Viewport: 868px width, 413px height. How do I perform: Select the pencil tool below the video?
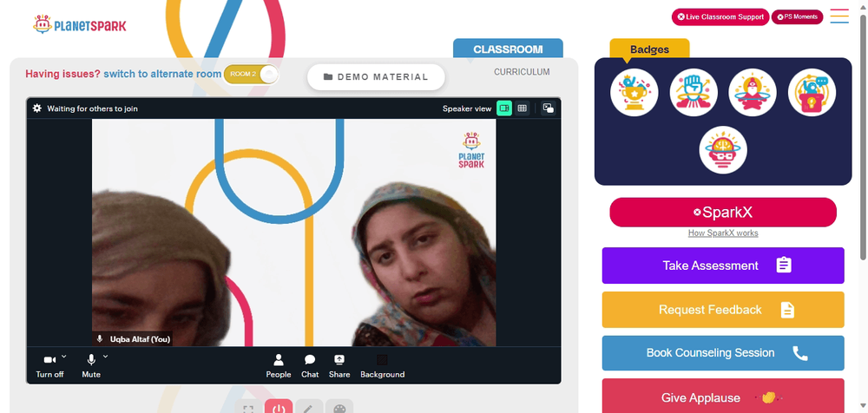(x=309, y=406)
